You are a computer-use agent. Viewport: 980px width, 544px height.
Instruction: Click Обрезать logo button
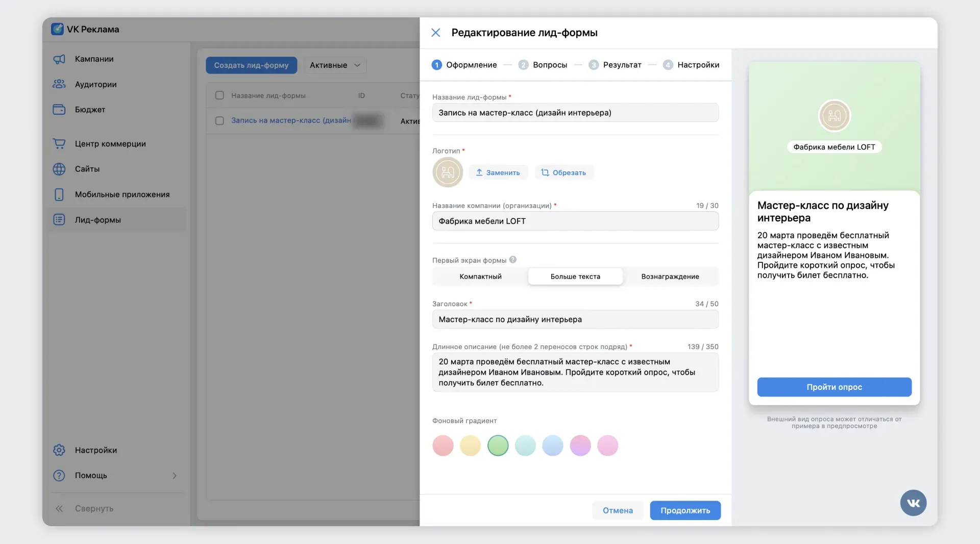[564, 172]
